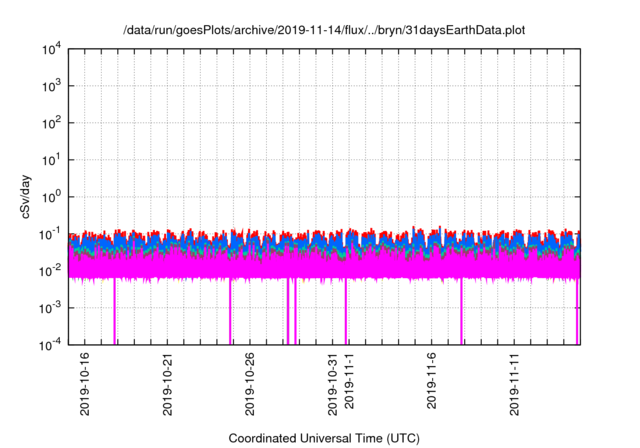Click the plot title file path
Viewport: 640px width, 448px height.
click(324, 30)
